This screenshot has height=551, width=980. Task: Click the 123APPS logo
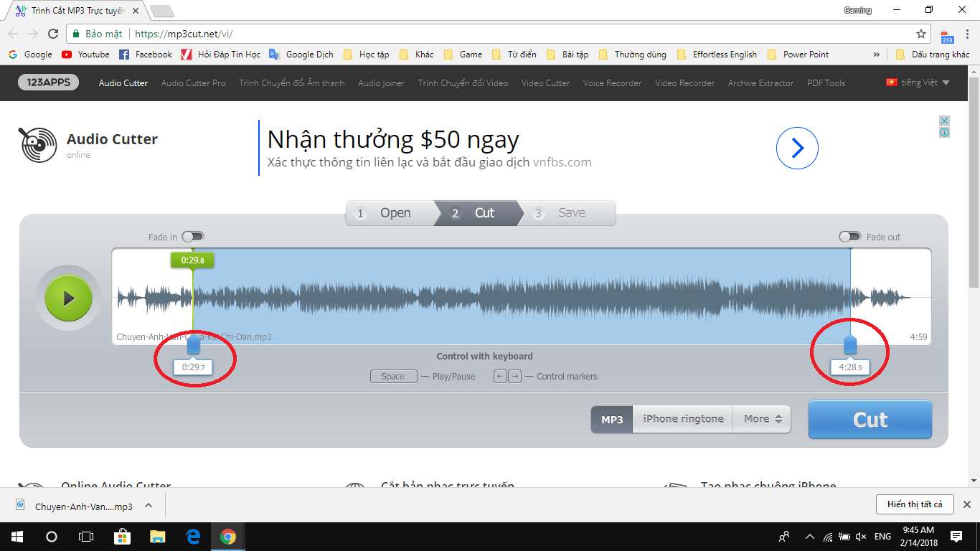point(47,82)
